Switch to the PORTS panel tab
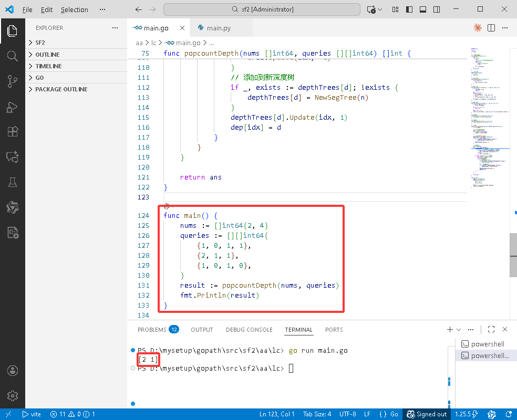 coord(334,329)
